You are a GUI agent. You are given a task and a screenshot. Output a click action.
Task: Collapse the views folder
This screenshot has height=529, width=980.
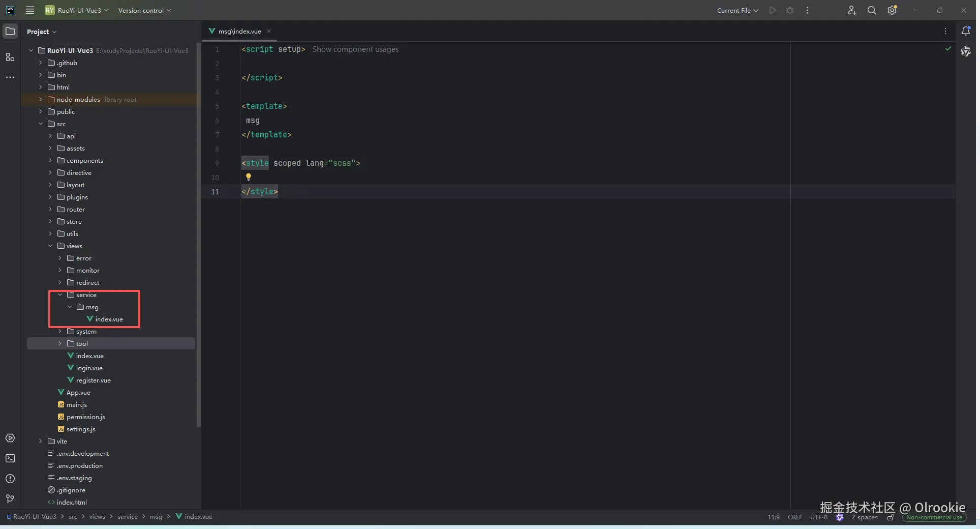[50, 246]
